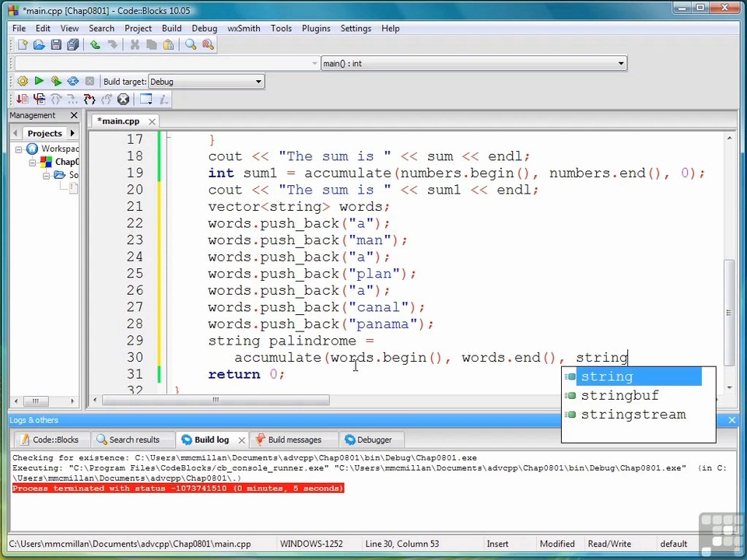
Task: Open Replace with magnifier R icon
Action: (x=208, y=45)
